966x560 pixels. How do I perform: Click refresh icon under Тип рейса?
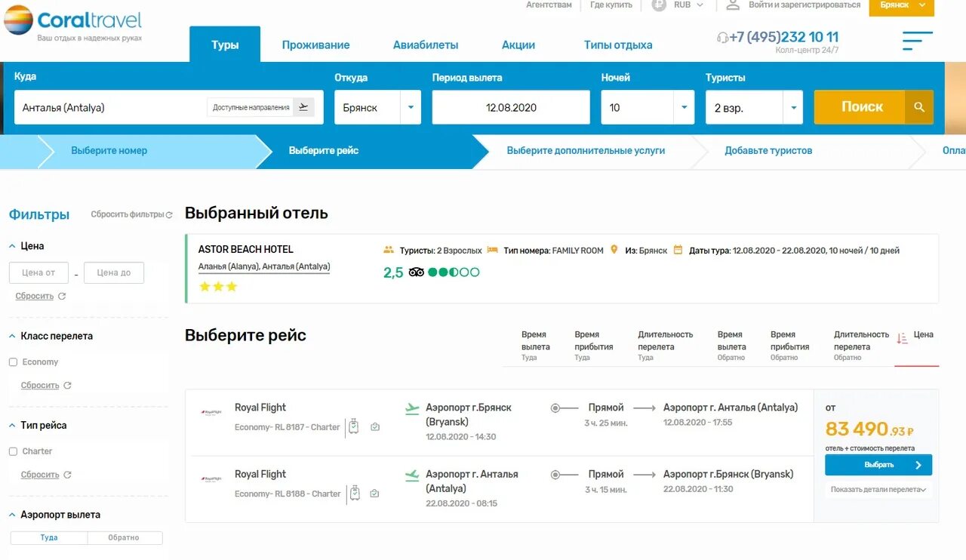point(67,475)
